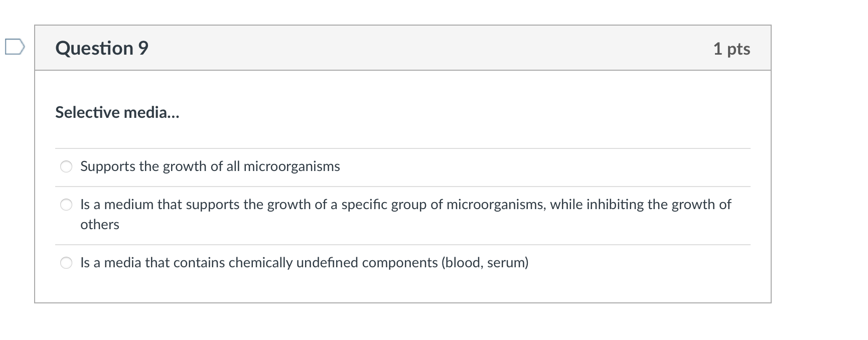Click the word 'others' in the second answer

click(x=100, y=225)
